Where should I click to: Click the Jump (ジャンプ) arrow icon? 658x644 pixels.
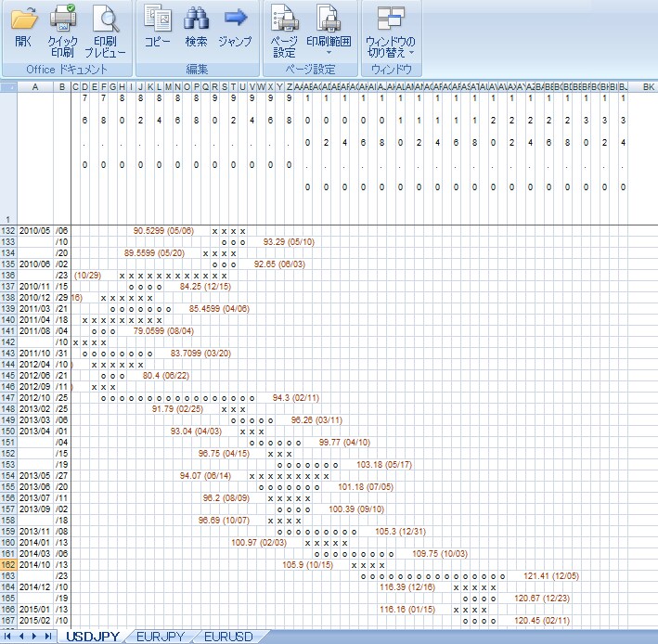[x=236, y=18]
